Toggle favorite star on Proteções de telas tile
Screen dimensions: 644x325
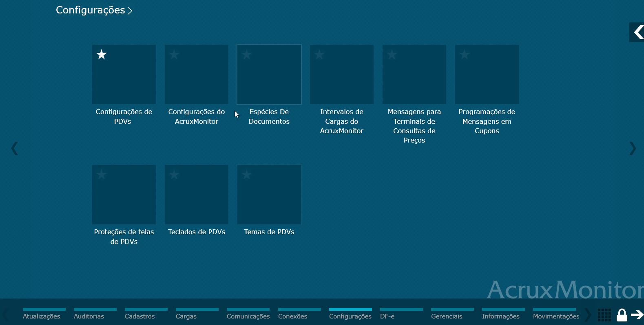click(102, 175)
